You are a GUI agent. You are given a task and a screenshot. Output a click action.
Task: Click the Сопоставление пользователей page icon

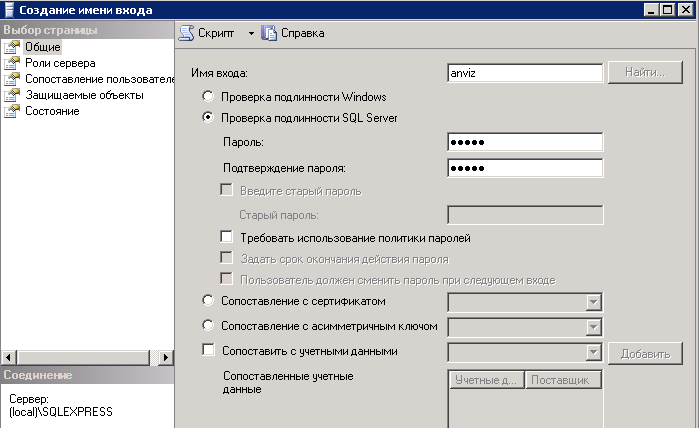coord(12,79)
